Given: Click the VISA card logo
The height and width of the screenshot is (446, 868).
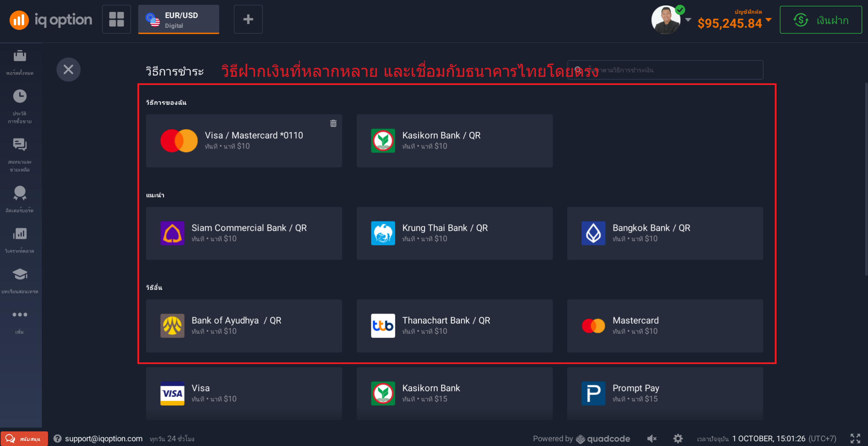Looking at the screenshot, I should pyautogui.click(x=172, y=393).
